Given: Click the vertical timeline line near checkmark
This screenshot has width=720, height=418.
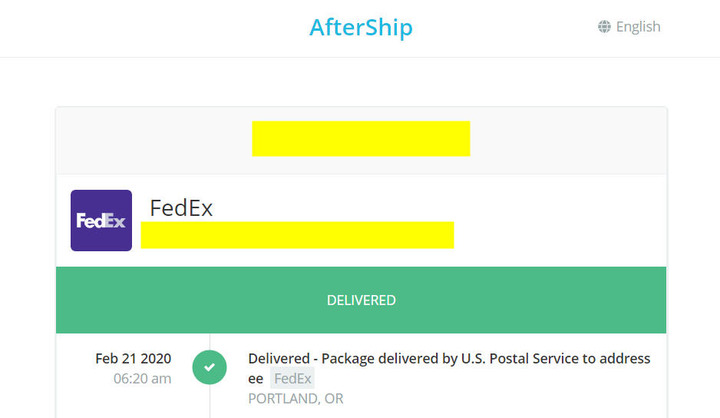Looking at the screenshot, I should [210, 400].
